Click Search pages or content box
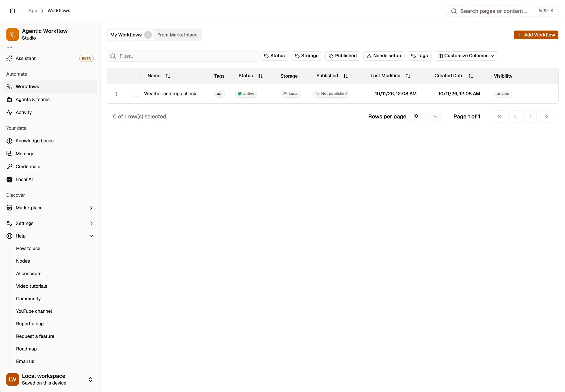Screen dimensions: 565x392 (x=502, y=11)
